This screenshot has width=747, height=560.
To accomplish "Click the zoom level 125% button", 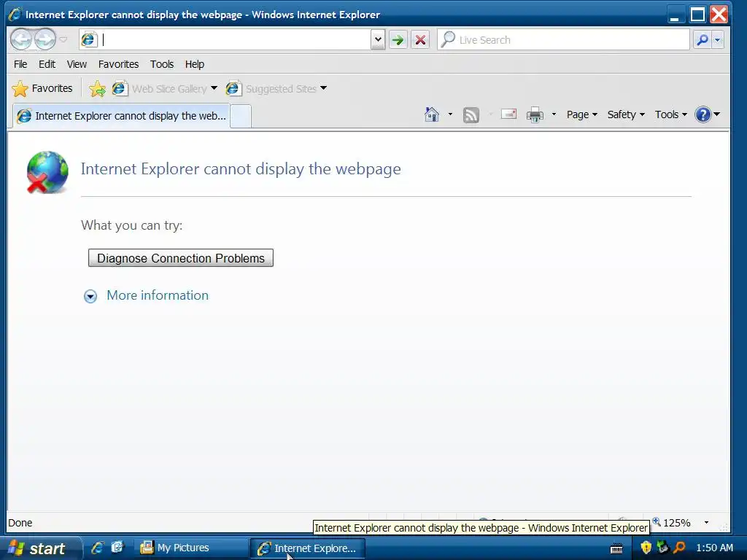I will (671, 522).
